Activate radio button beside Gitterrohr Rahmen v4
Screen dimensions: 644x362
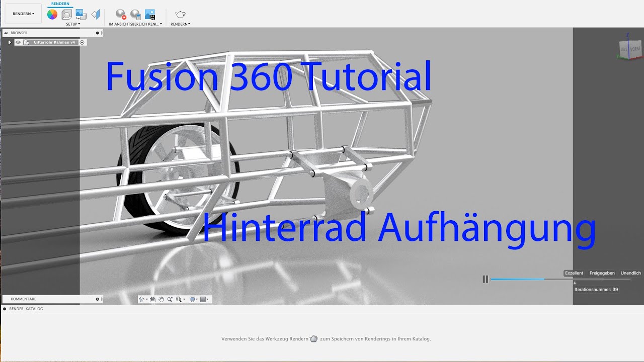(82, 43)
